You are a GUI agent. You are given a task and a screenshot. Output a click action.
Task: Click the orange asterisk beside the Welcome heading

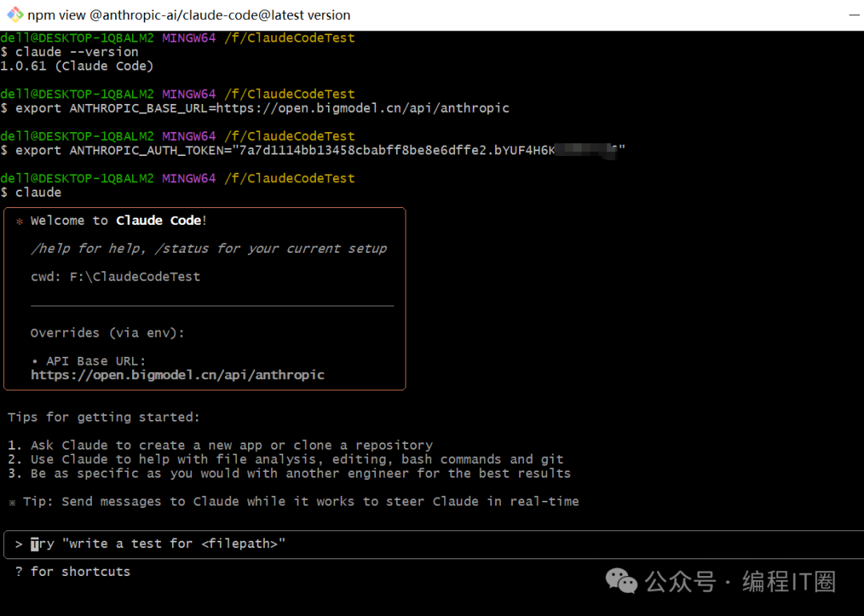tap(19, 222)
